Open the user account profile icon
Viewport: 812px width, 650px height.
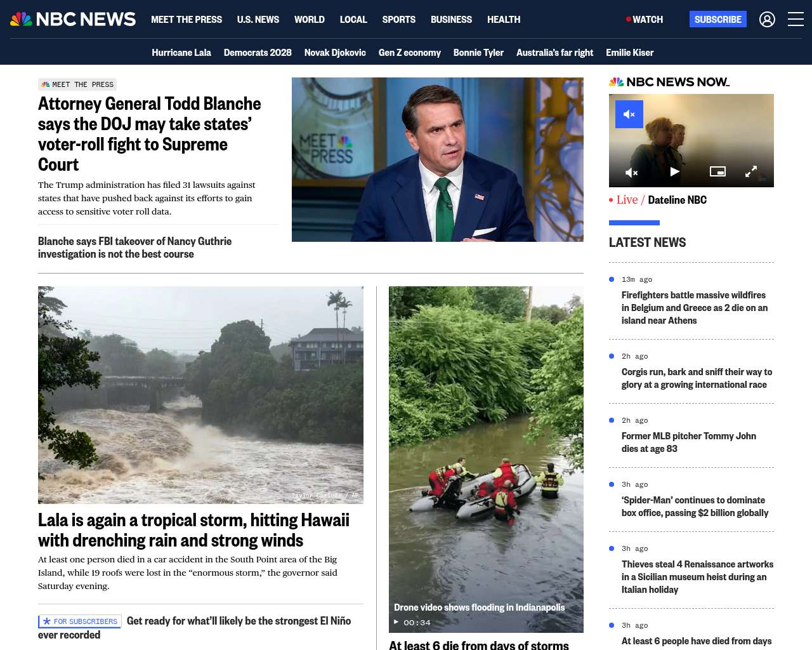click(x=767, y=20)
